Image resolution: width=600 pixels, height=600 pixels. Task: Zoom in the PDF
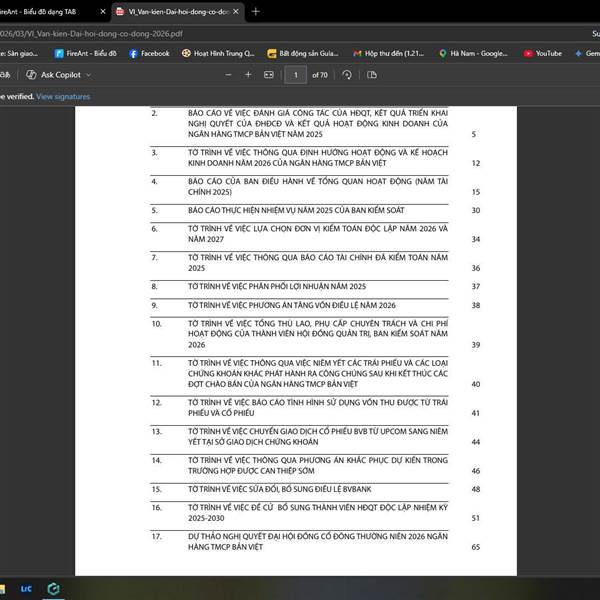(248, 75)
